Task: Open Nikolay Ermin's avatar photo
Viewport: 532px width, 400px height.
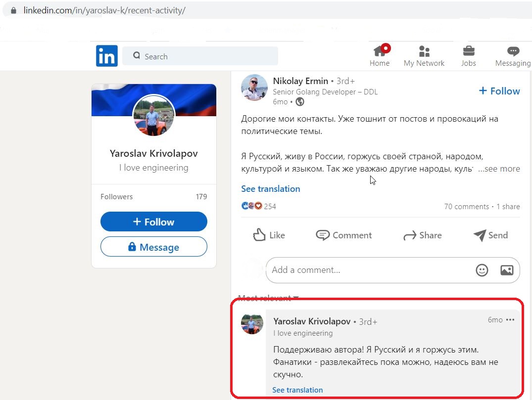Action: click(254, 88)
